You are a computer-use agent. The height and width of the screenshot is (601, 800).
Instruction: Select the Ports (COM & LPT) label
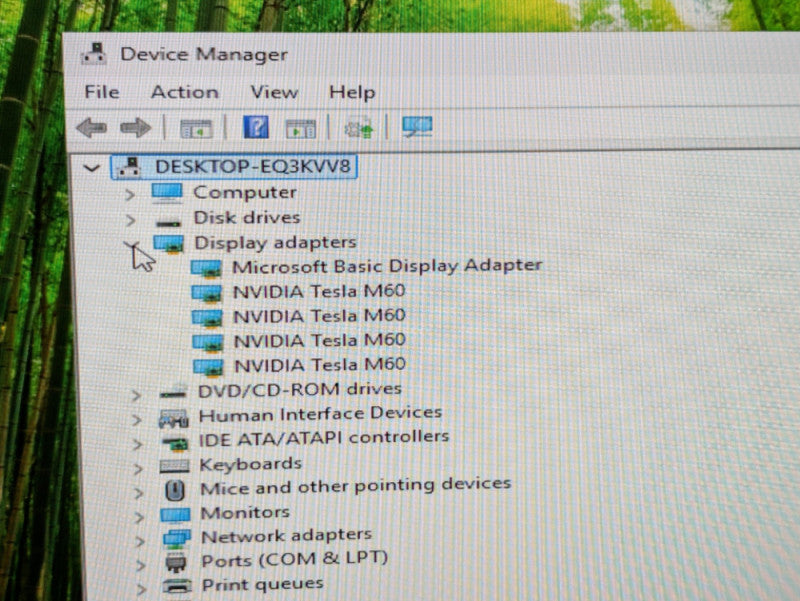[x=295, y=559]
